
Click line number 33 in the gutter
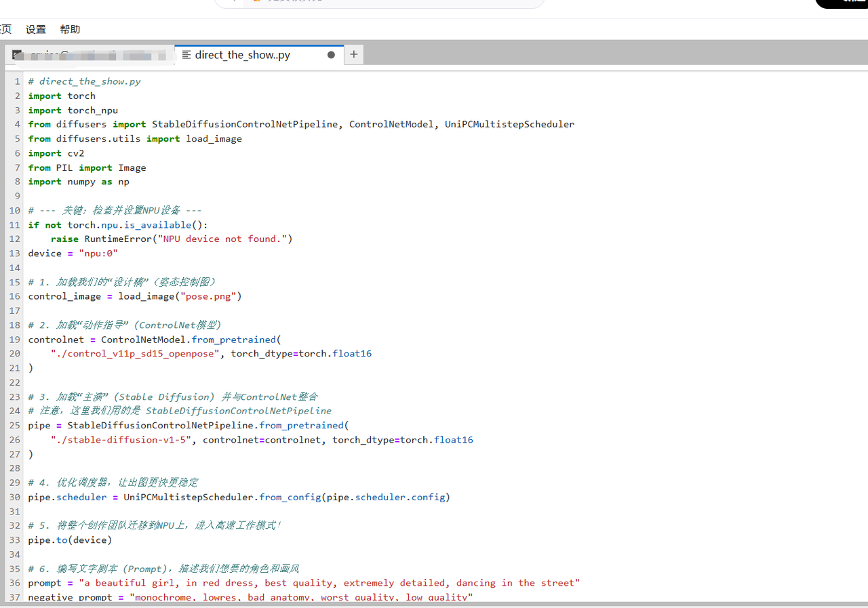[x=15, y=540]
